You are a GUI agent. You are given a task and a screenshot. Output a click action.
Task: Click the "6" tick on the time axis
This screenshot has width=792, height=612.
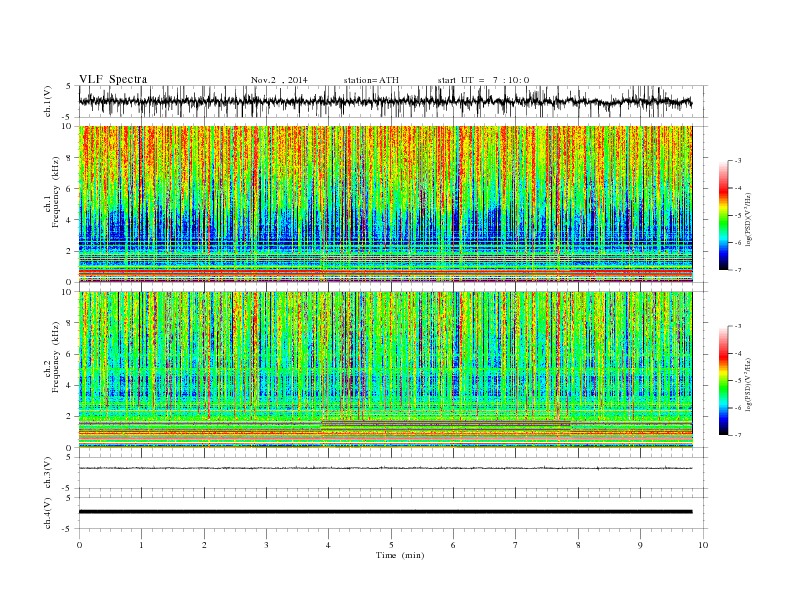click(x=453, y=545)
